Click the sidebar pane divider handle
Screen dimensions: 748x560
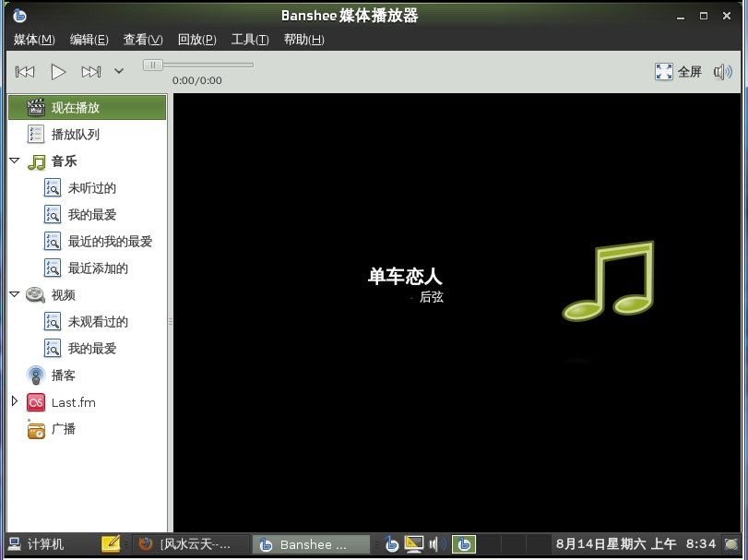[171, 322]
